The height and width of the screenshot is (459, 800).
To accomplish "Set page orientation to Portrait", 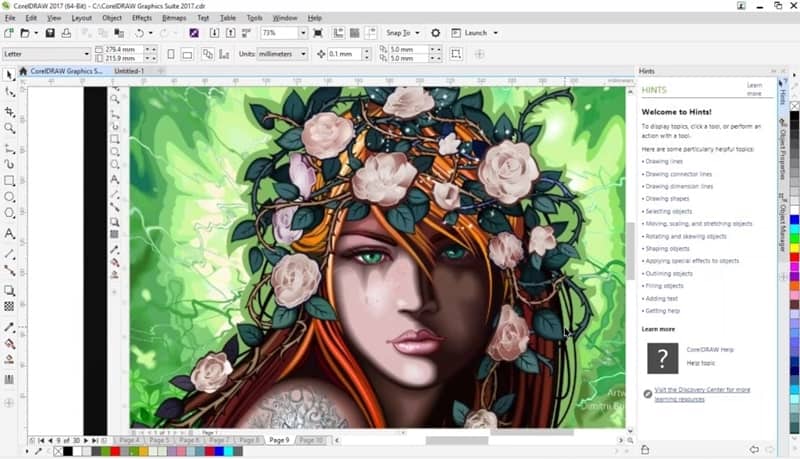I will (x=171, y=54).
